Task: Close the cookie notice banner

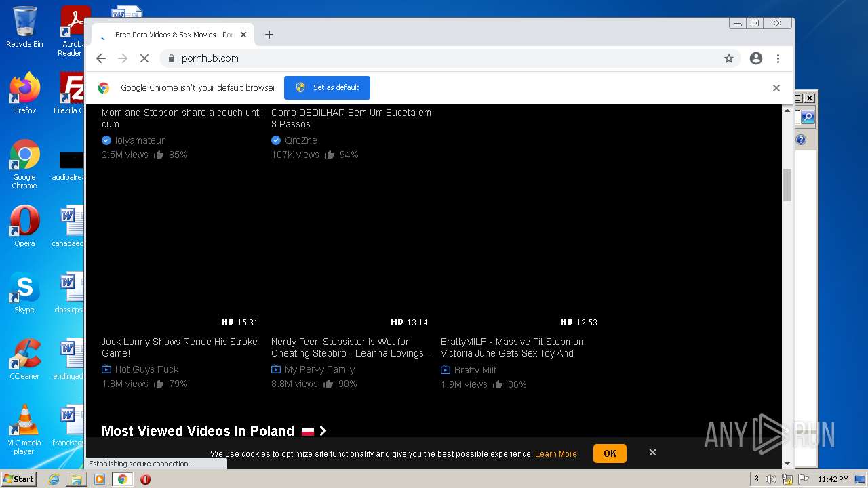Action: (x=652, y=453)
